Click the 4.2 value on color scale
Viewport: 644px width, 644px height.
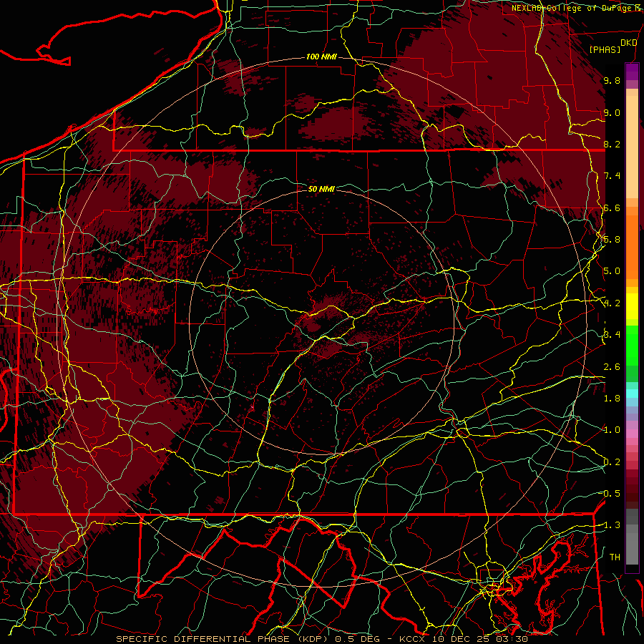(x=612, y=303)
